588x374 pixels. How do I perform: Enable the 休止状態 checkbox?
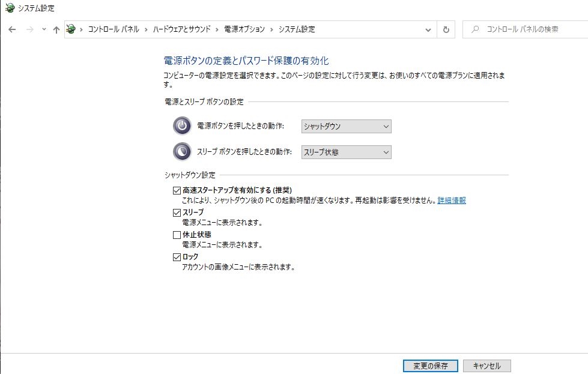coord(177,235)
